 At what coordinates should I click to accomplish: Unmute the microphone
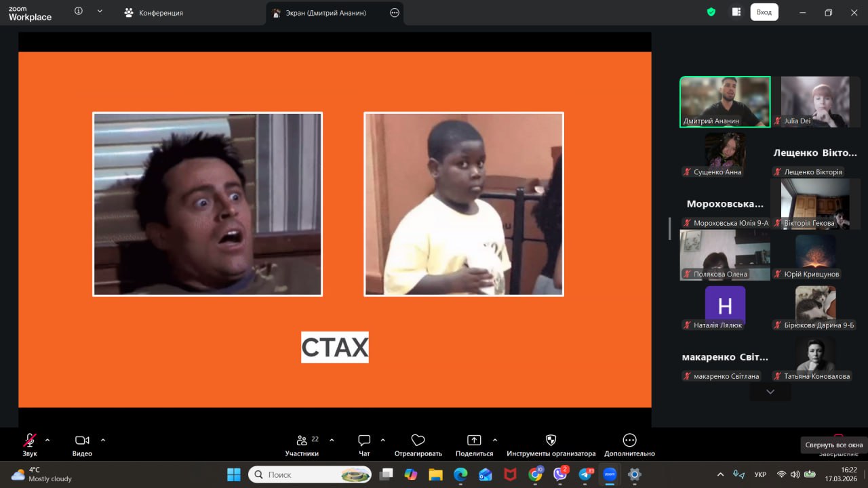[x=30, y=441]
